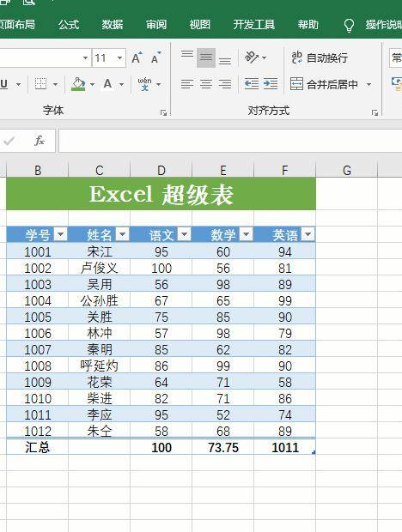
Task: Click the Increase Font Size icon
Action: [x=137, y=58]
